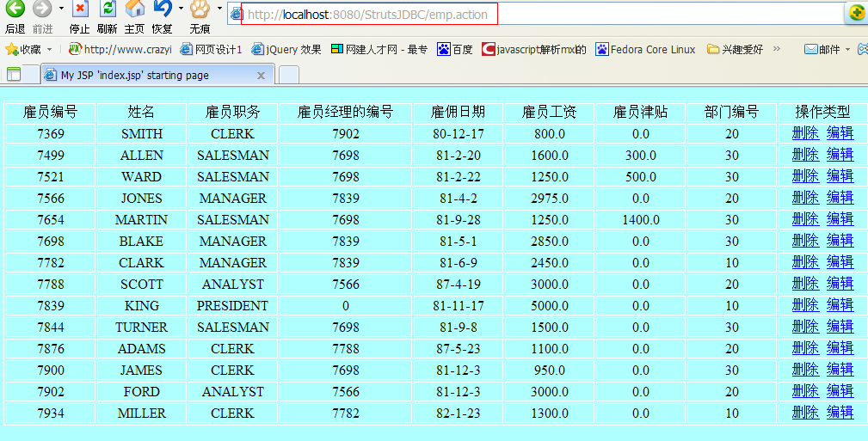
Task: Expand the 邮件 dropdown arrow
Action: (847, 49)
